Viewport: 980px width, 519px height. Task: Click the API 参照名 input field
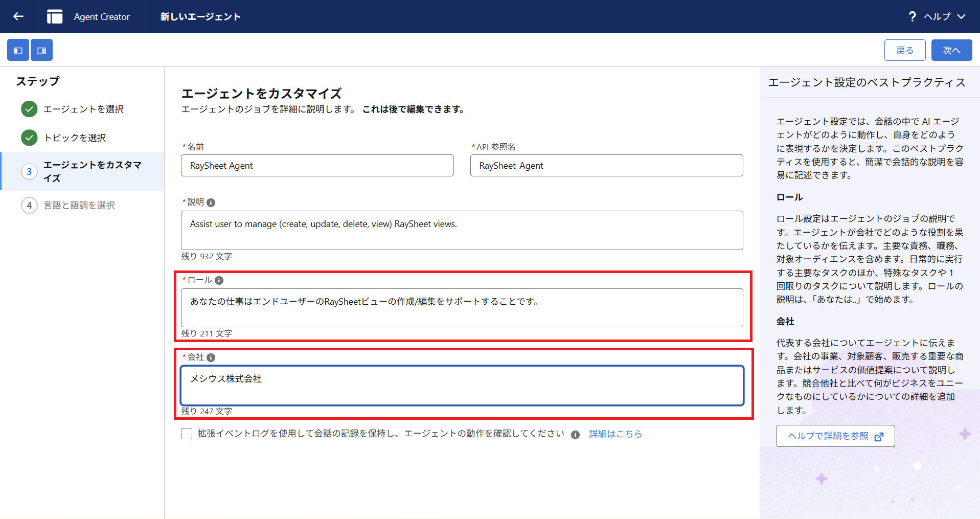(x=606, y=166)
